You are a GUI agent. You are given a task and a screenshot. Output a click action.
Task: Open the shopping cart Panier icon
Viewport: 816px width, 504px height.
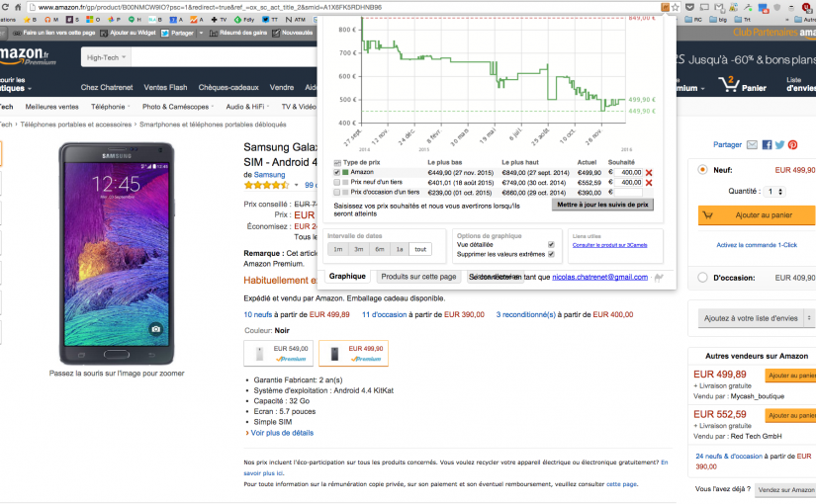(x=729, y=84)
